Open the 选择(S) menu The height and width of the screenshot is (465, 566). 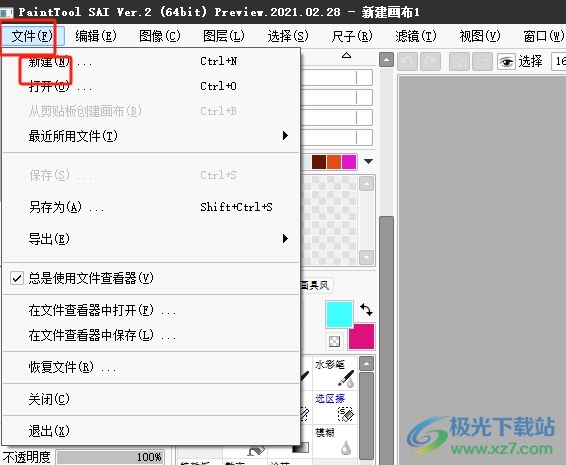[288, 36]
